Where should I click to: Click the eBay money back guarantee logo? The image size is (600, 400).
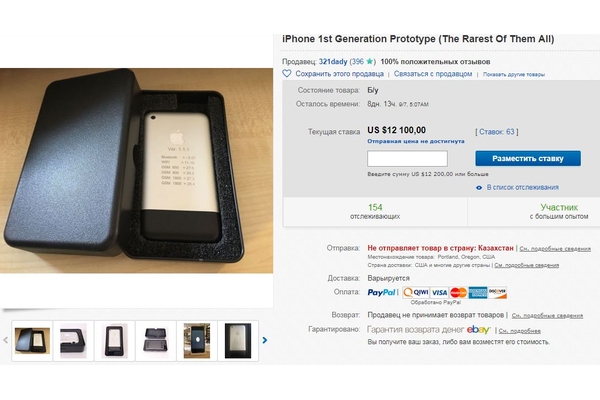click(478, 330)
